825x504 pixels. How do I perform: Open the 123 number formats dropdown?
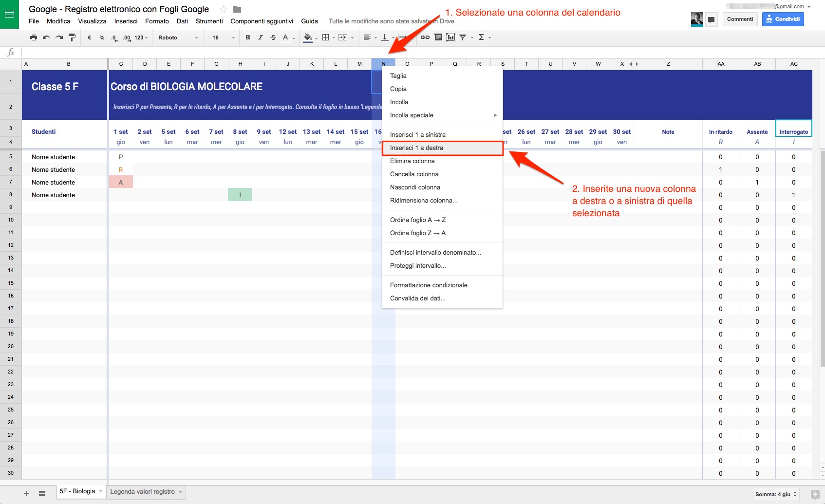coord(141,37)
